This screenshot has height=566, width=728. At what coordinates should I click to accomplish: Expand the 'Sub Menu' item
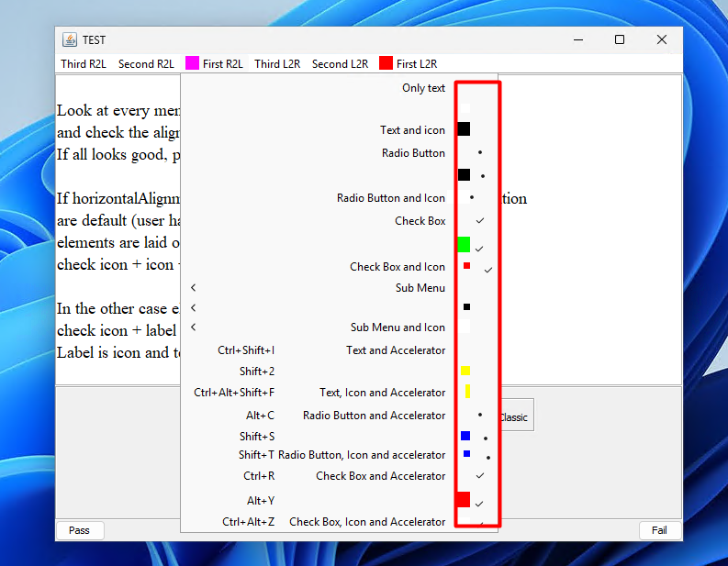pyautogui.click(x=420, y=288)
